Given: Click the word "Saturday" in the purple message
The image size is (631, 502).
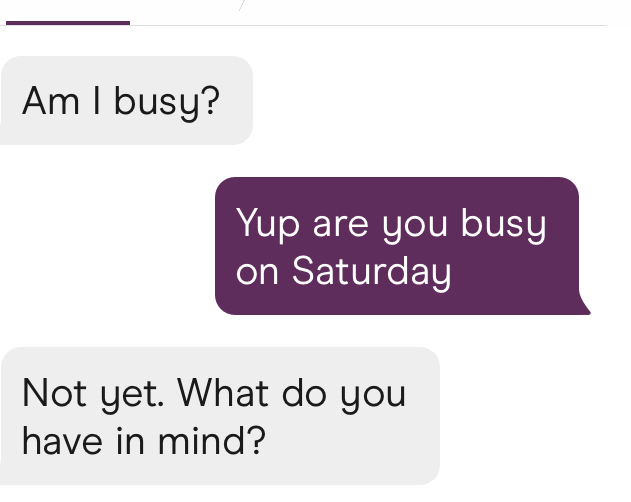Looking at the screenshot, I should coord(371,271).
